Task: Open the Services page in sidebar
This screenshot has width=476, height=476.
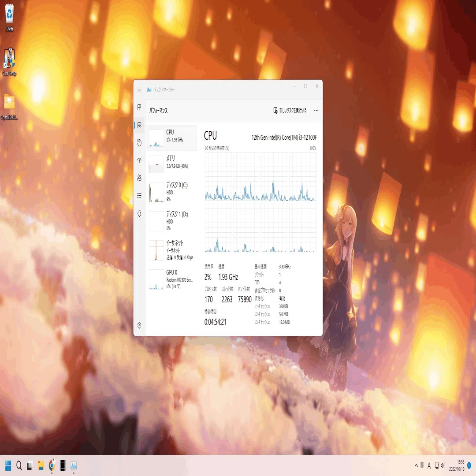Action: coord(139,213)
